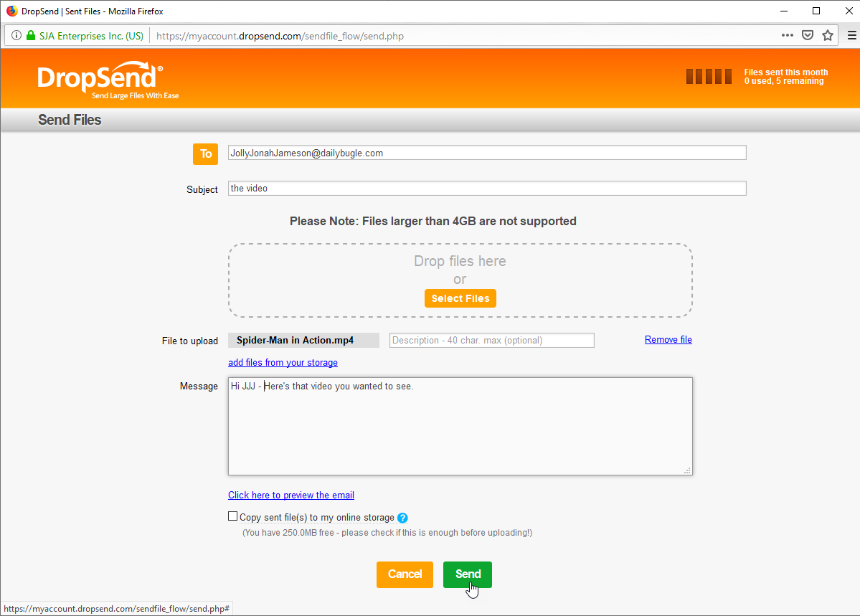This screenshot has height=616, width=860.
Task: Open the page actions three-dot menu
Action: (x=787, y=36)
